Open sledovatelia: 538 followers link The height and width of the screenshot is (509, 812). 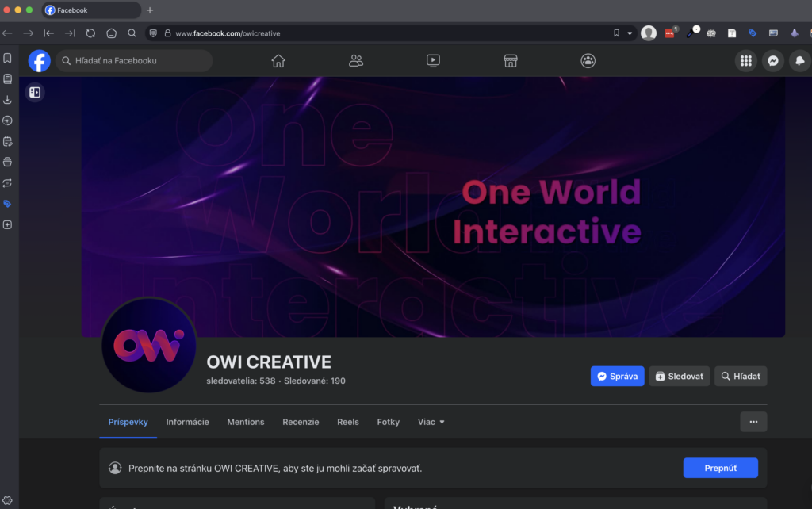pos(241,381)
